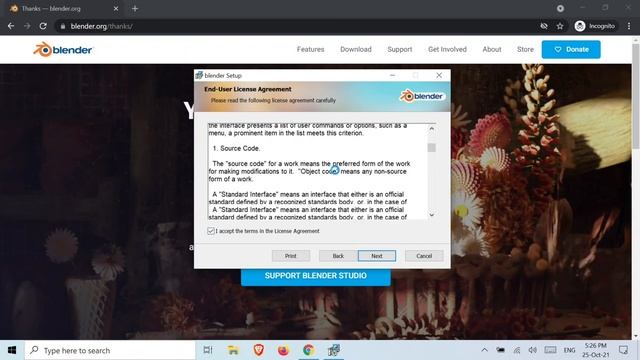
Task: Click the license text scroll down arrow
Action: click(431, 215)
